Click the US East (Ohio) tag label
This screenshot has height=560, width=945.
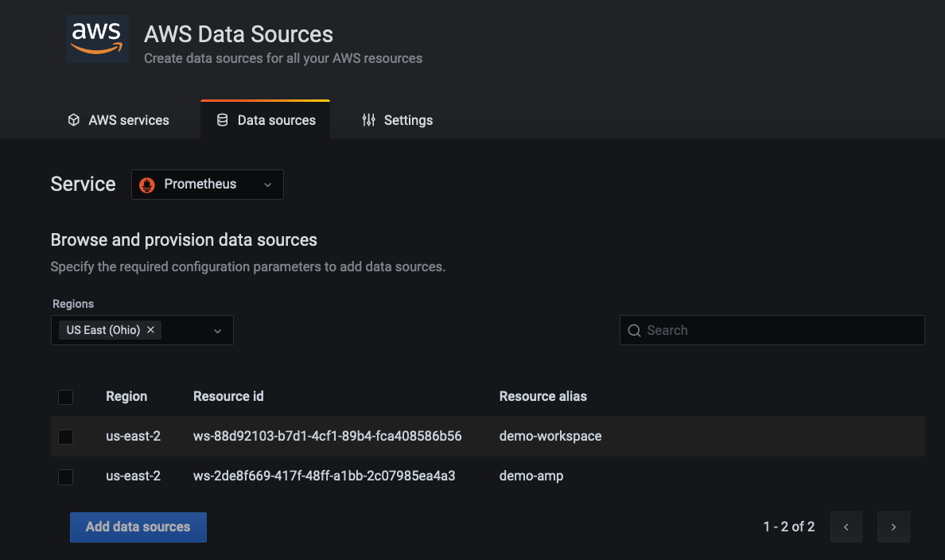(103, 330)
